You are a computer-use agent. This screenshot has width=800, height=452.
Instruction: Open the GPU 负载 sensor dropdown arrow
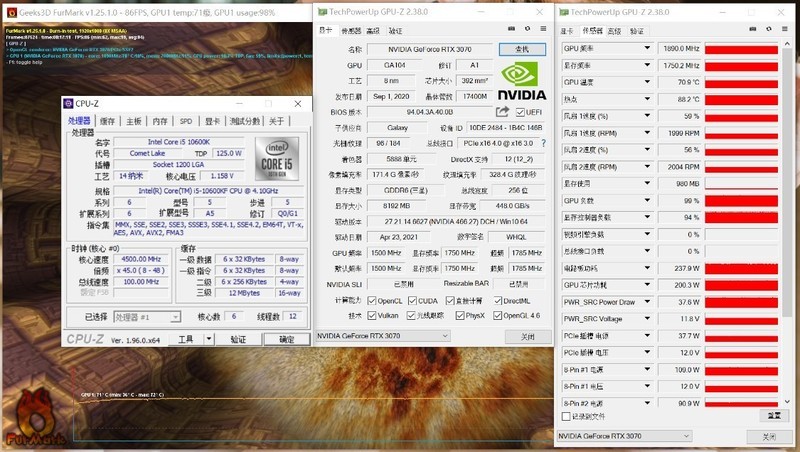click(647, 200)
